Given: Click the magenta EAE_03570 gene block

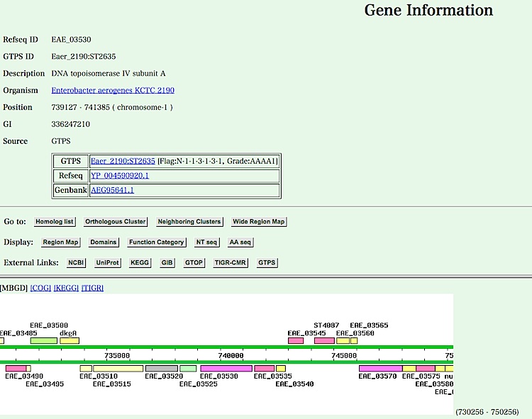Looking at the screenshot, I should 380,369.
